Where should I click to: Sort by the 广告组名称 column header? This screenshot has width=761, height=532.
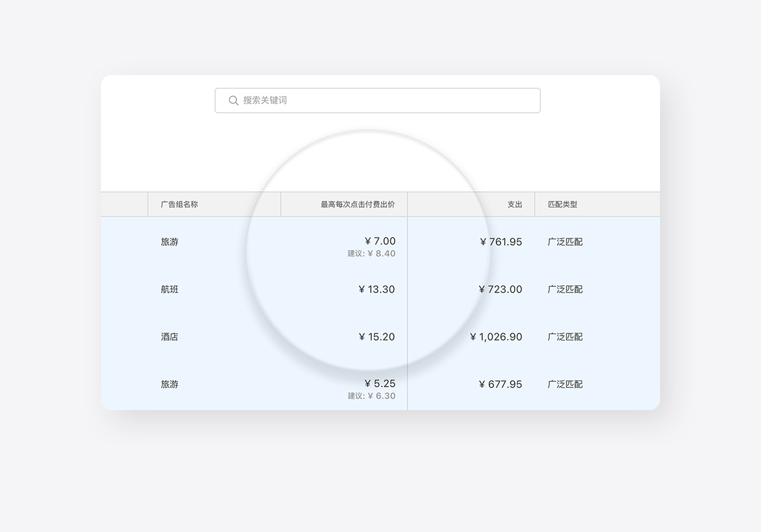tap(179, 204)
